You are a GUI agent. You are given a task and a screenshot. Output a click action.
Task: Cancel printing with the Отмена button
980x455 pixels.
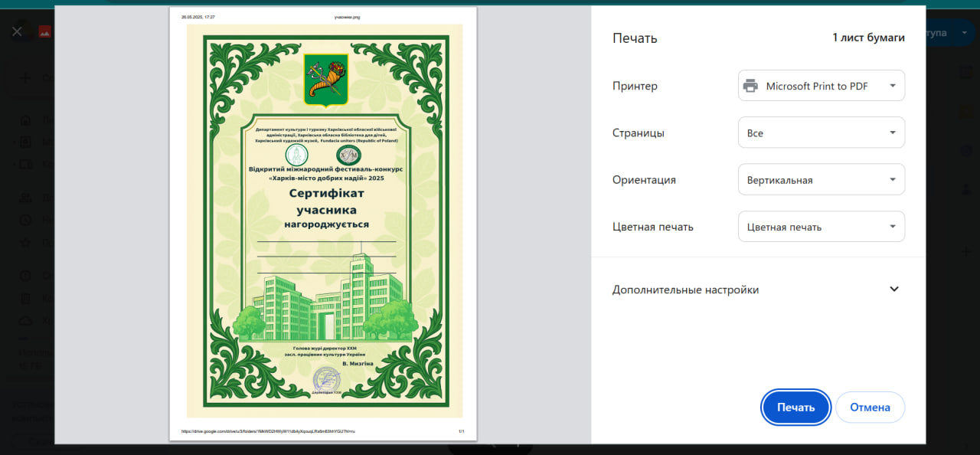(x=870, y=408)
